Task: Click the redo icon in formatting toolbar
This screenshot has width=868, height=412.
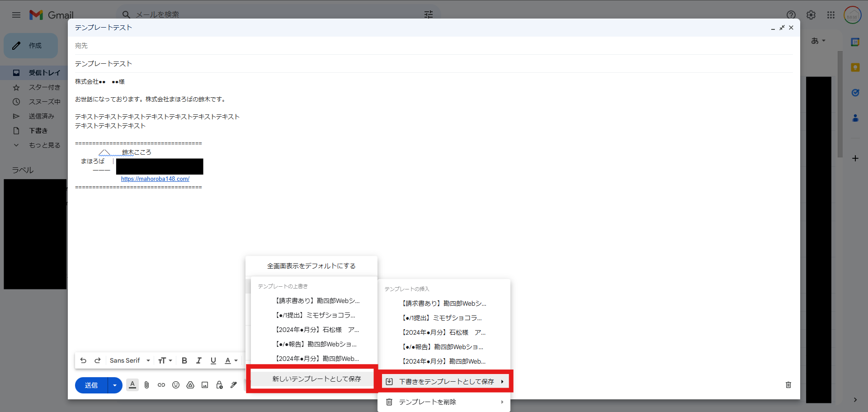Action: point(98,360)
